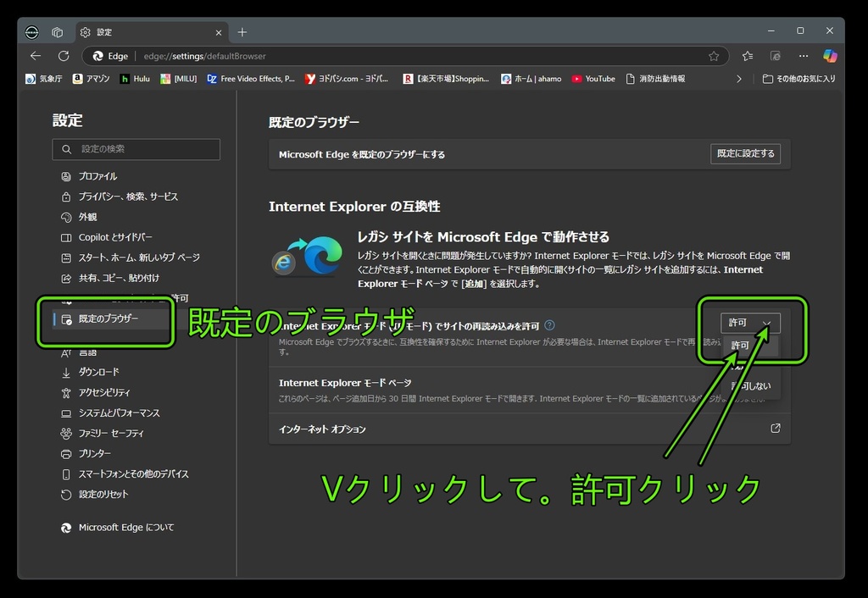
Task: Open the Favorites list toolbar icon
Action: pos(748,56)
